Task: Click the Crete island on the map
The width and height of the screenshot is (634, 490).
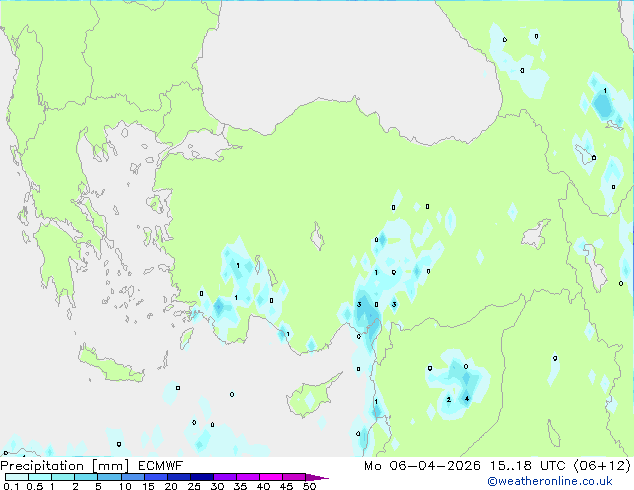Action: (110, 366)
